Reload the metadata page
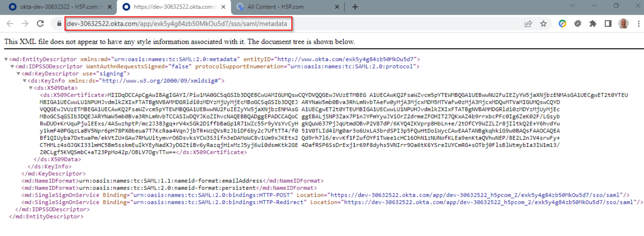 [x=40, y=24]
